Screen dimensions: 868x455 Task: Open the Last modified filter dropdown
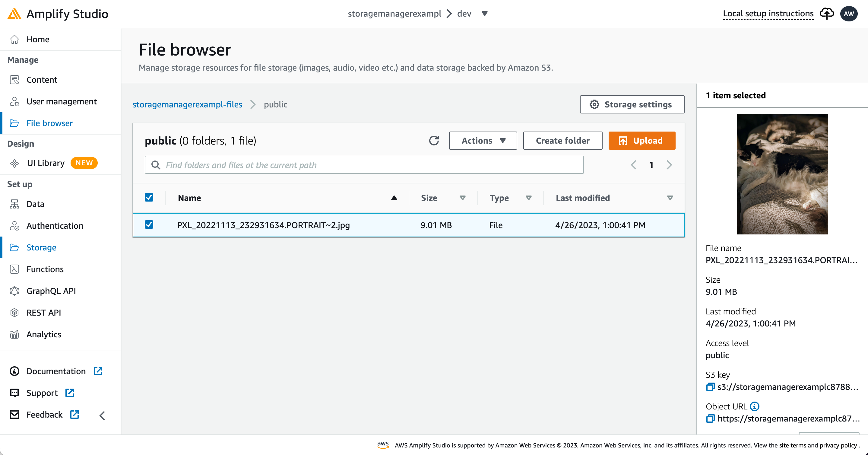point(670,198)
